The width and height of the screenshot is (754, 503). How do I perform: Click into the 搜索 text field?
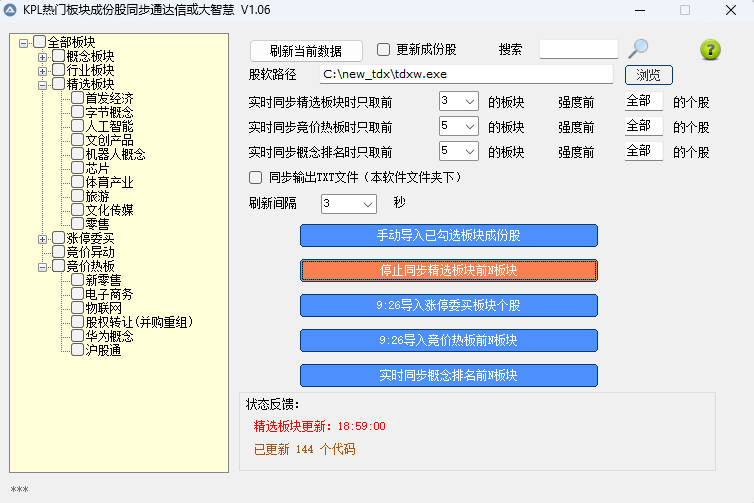578,50
